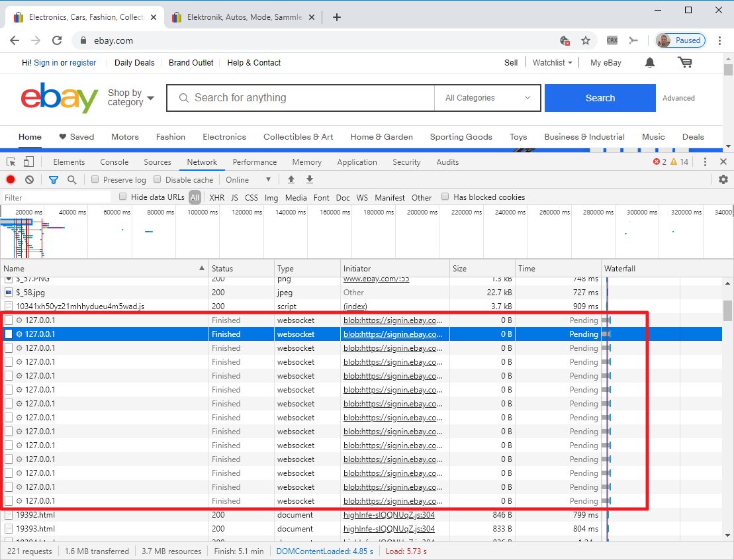Switch to the Console panel
Image resolution: width=734 pixels, height=560 pixels.
(x=115, y=162)
